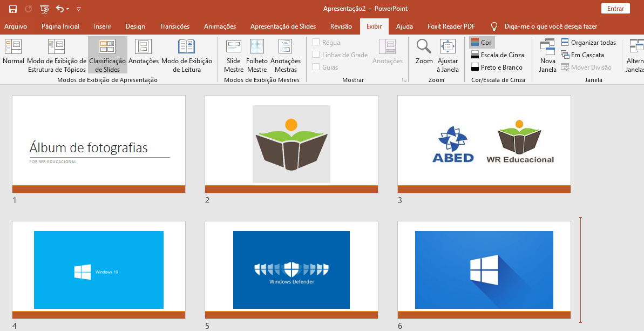
Task: Open the Inserir tab
Action: (103, 26)
